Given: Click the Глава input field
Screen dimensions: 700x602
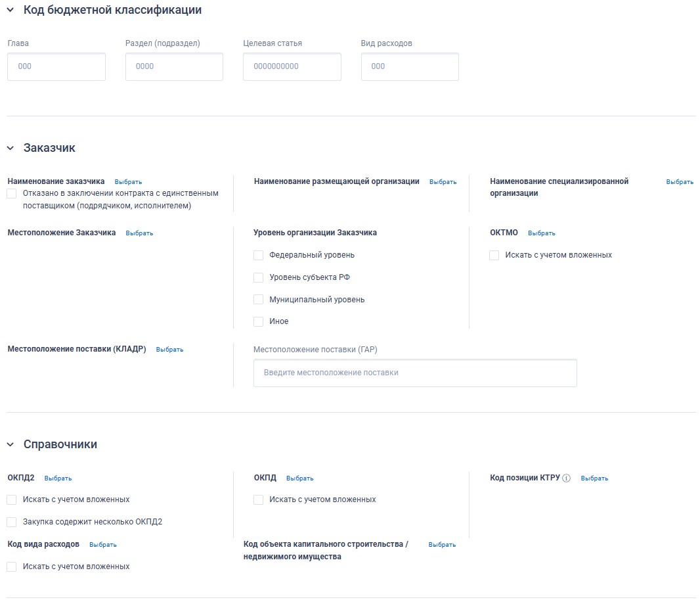Looking at the screenshot, I should [x=56, y=66].
